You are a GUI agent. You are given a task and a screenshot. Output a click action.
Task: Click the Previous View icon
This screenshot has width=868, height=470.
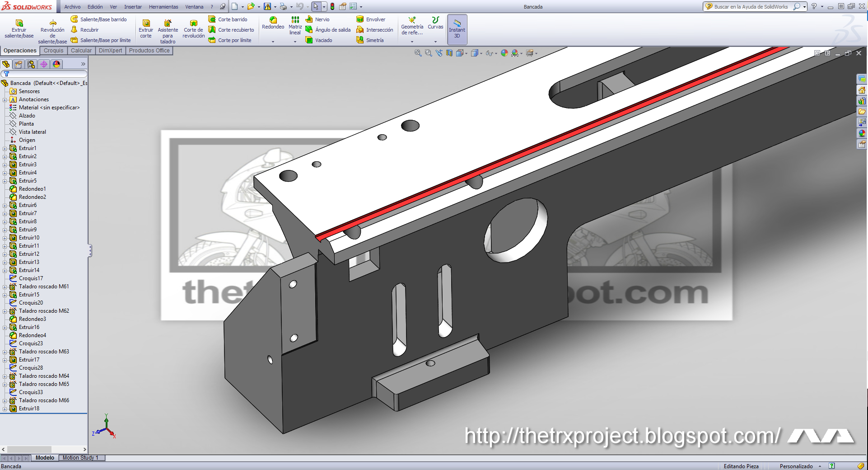tap(439, 53)
